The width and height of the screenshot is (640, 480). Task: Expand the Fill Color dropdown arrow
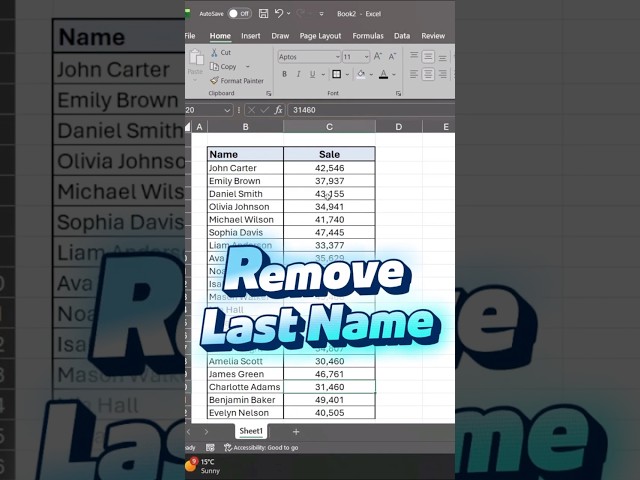[x=371, y=74]
